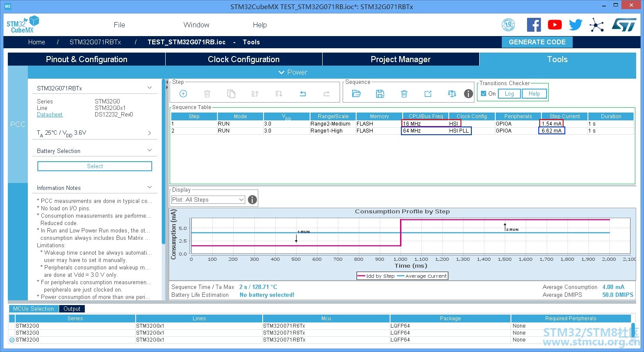Open the ST community network icon
This screenshot has height=352, width=644.
[x=597, y=25]
